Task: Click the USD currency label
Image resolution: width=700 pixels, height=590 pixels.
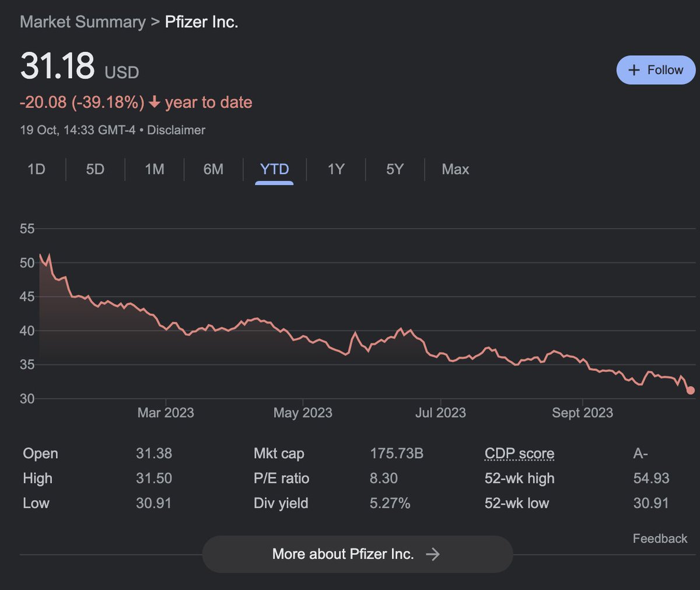Action: click(x=122, y=73)
